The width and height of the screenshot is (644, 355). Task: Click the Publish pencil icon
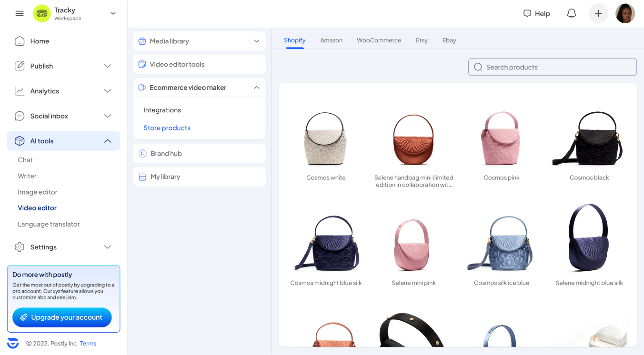[20, 66]
